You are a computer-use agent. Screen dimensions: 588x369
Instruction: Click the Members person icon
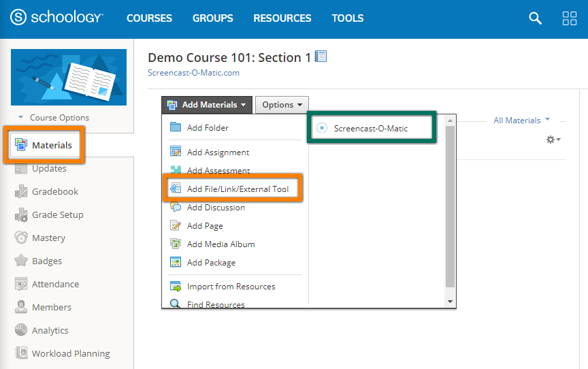[x=21, y=307]
